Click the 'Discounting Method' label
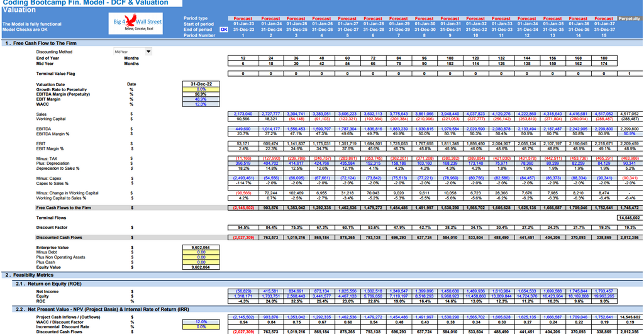Image resolution: width=644 pixels, height=334 pixels. 54,52
